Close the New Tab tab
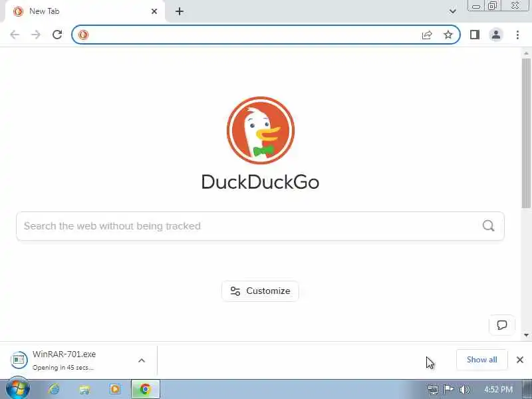 pyautogui.click(x=154, y=11)
